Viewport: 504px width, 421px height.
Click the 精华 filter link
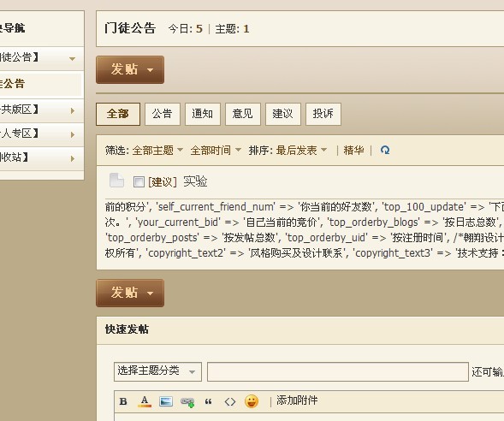pos(353,150)
